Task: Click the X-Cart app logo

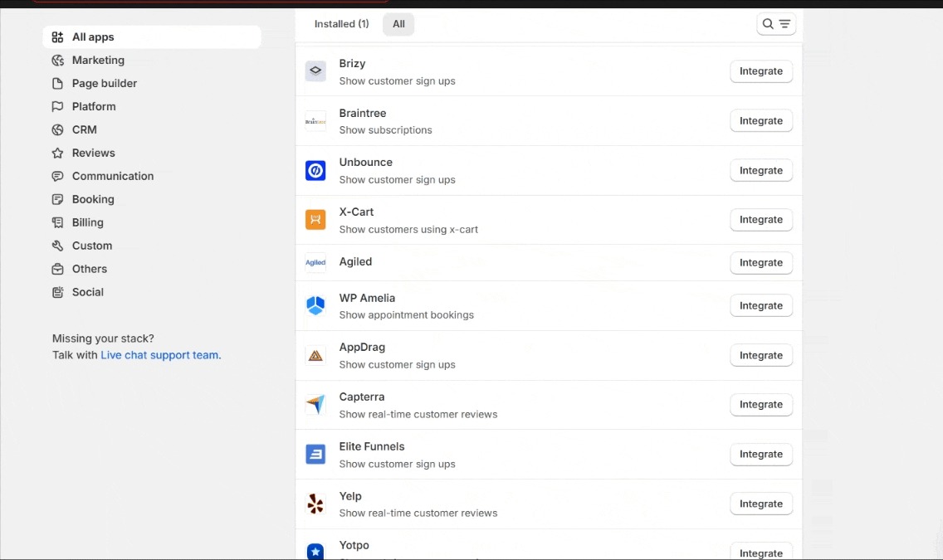Action: click(x=315, y=220)
